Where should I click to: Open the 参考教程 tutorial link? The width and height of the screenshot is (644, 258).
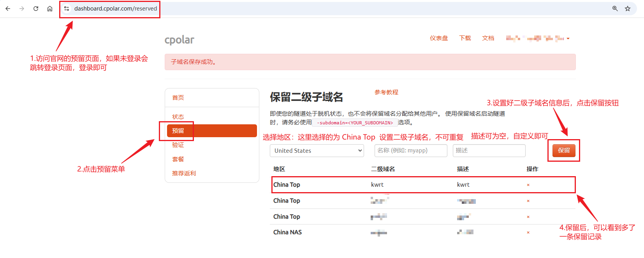point(386,92)
